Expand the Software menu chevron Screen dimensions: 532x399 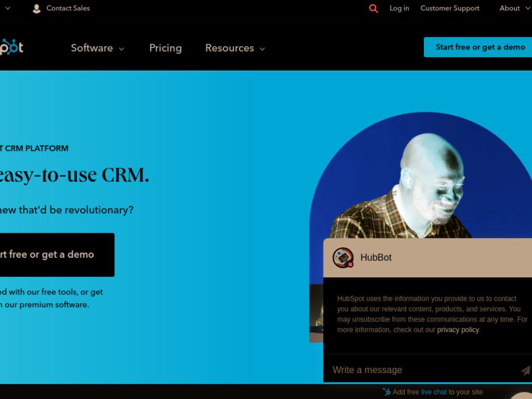[122, 49]
